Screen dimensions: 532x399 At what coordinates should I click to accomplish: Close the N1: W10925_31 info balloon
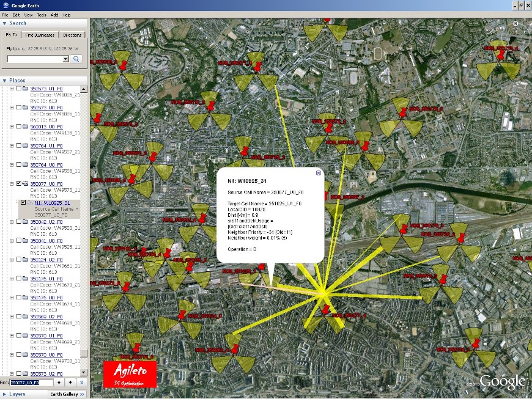(318, 173)
